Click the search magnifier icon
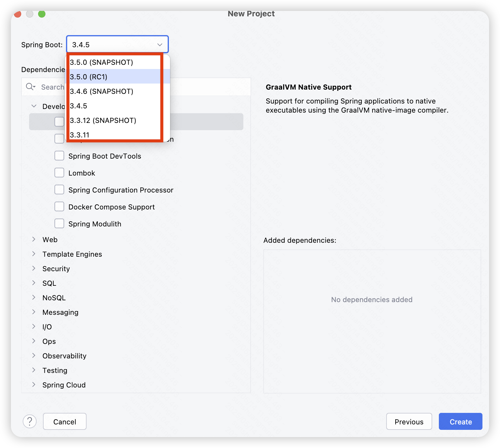This screenshot has height=448, width=500. click(x=30, y=87)
